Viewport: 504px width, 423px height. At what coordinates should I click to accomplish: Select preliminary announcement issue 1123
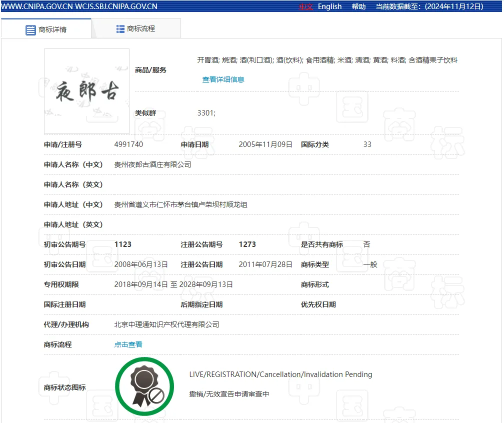tap(123, 244)
